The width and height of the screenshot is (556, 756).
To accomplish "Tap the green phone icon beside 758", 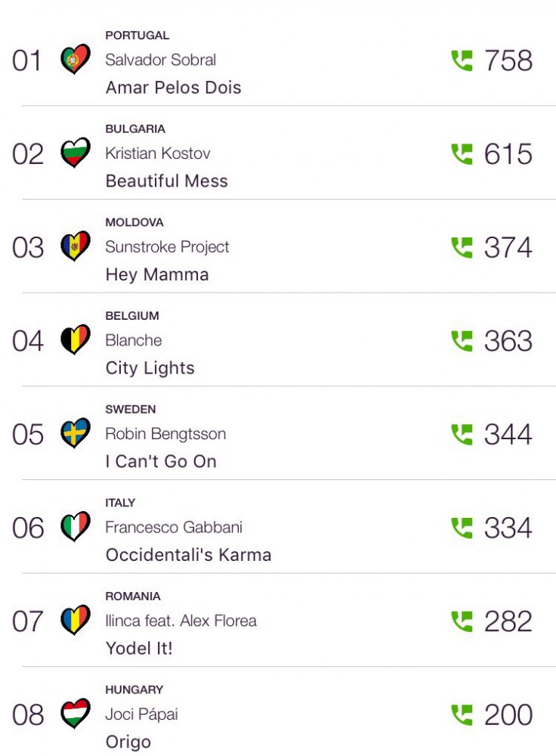I will [x=462, y=60].
